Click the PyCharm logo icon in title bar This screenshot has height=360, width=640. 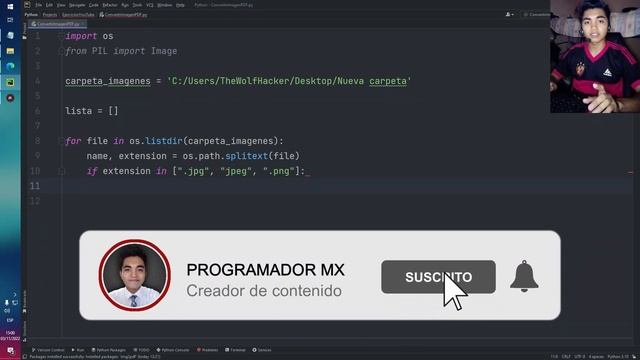click(27, 5)
